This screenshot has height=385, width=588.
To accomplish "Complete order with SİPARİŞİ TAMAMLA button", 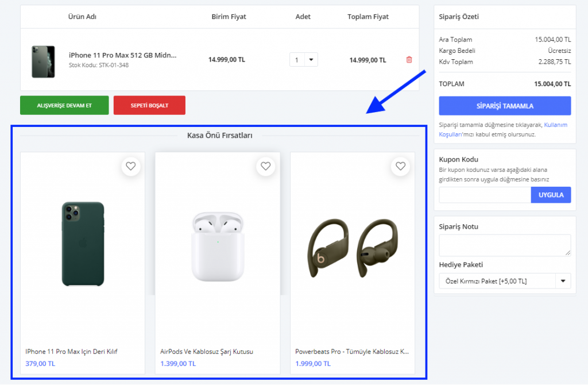I will pos(505,106).
